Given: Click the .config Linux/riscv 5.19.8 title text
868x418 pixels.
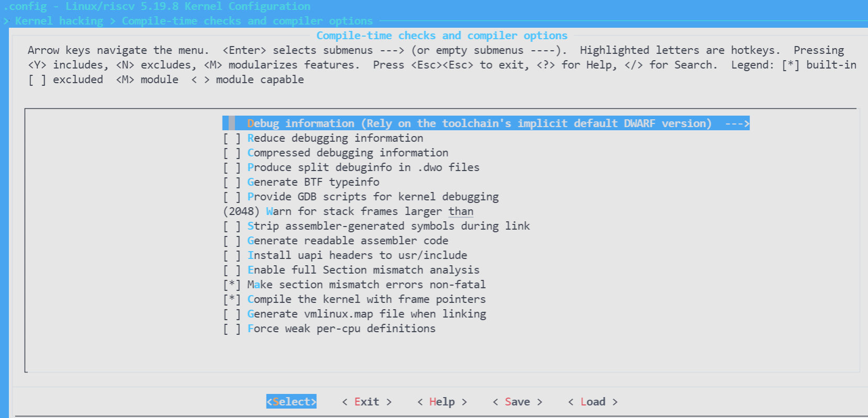Looking at the screenshot, I should click(157, 7).
